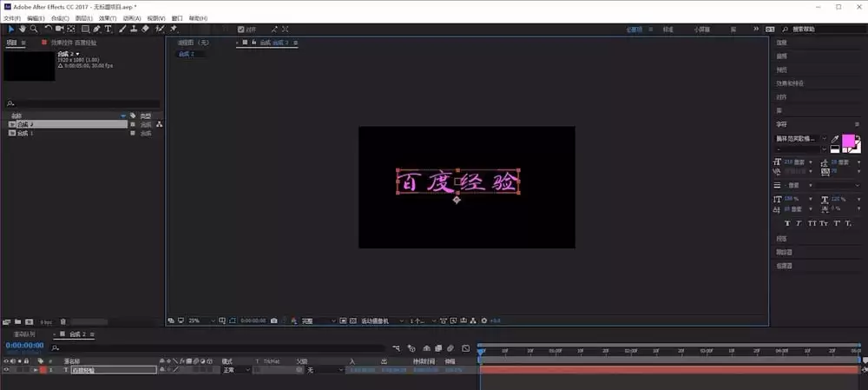Hide the 百度经验 text layer with the eye
Image resolution: width=868 pixels, height=390 pixels.
pos(6,369)
